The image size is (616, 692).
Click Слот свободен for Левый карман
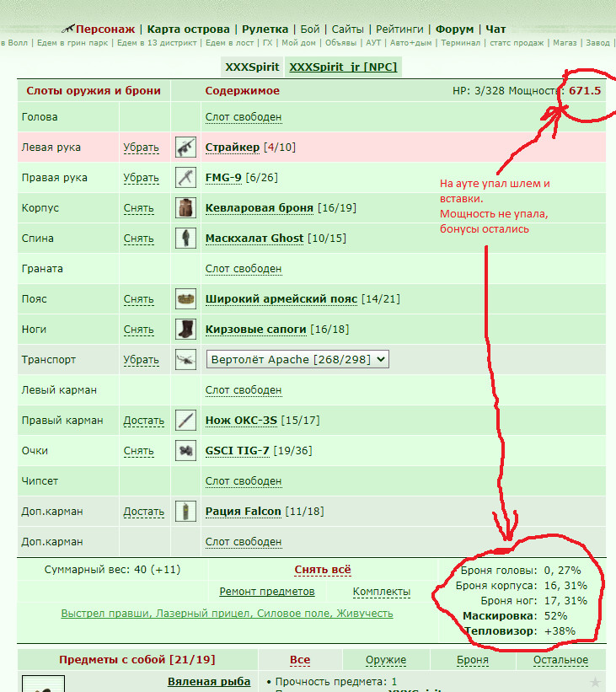tap(244, 390)
